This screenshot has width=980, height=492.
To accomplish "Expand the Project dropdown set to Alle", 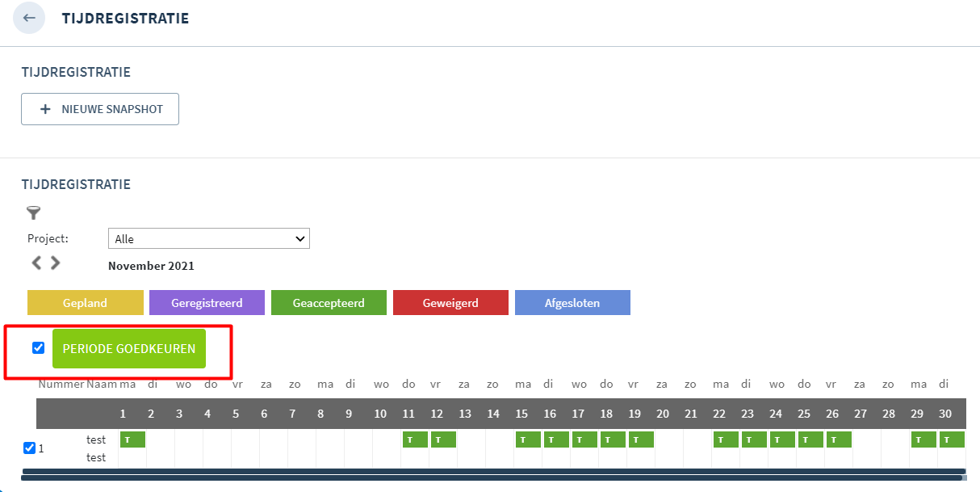I will [x=208, y=238].
